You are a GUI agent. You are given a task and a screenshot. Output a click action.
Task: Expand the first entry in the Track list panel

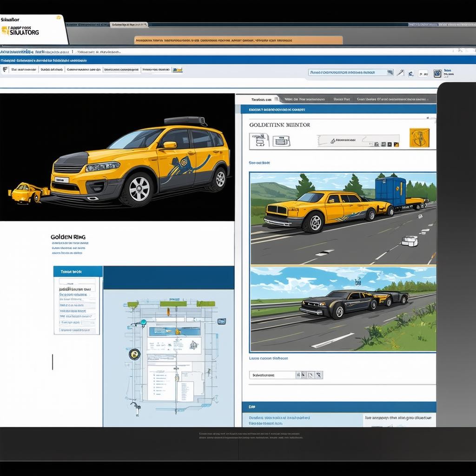(x=76, y=289)
